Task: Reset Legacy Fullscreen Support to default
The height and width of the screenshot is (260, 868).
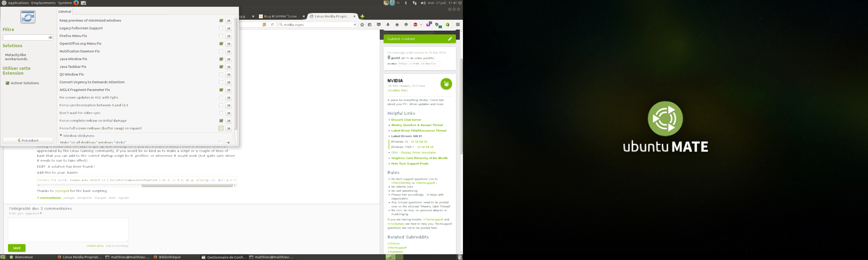Action: point(229,28)
